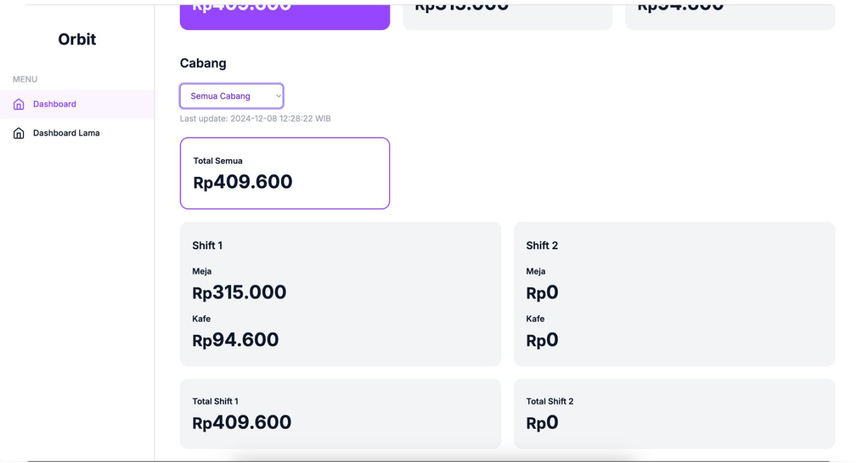
Task: Click the MENU label in the sidebar
Action: coord(25,79)
